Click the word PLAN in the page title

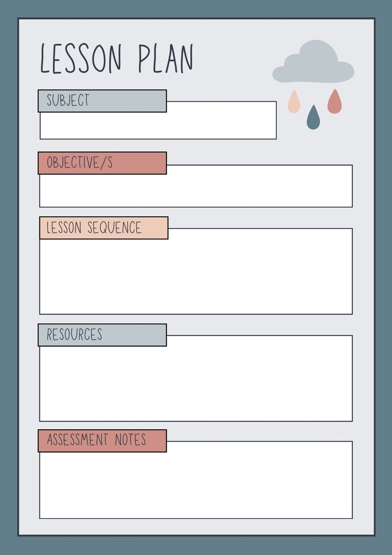(x=165, y=59)
